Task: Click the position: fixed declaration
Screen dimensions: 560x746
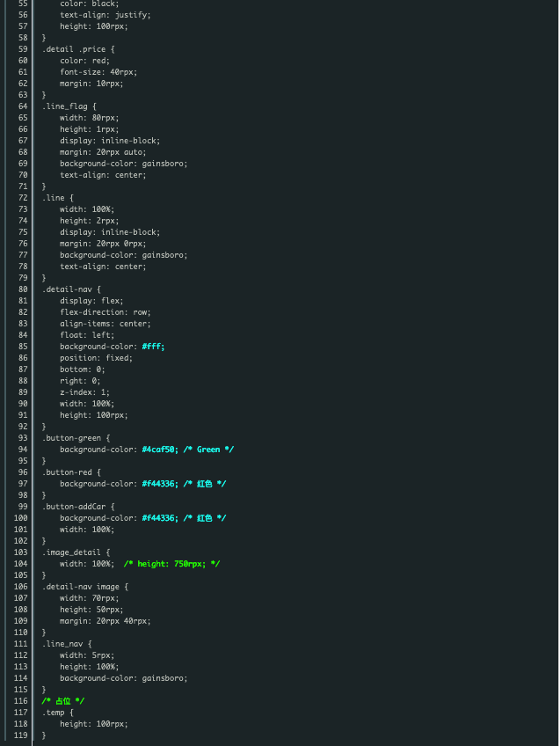Action: (x=96, y=358)
